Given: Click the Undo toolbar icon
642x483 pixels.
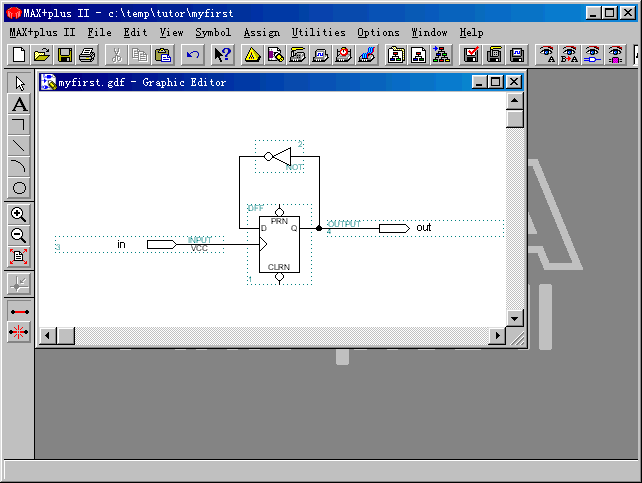Looking at the screenshot, I should (x=193, y=54).
